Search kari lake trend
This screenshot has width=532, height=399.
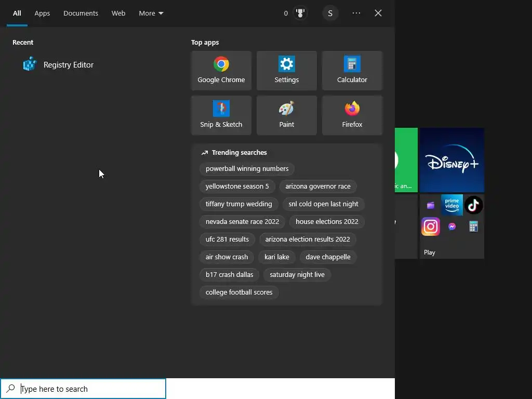[x=277, y=257]
